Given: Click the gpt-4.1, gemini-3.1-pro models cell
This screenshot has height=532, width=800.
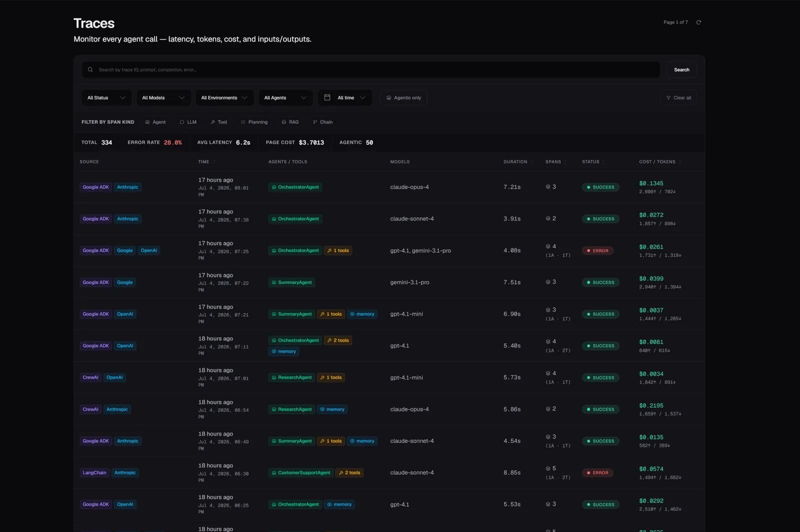Looking at the screenshot, I should pyautogui.click(x=420, y=251).
